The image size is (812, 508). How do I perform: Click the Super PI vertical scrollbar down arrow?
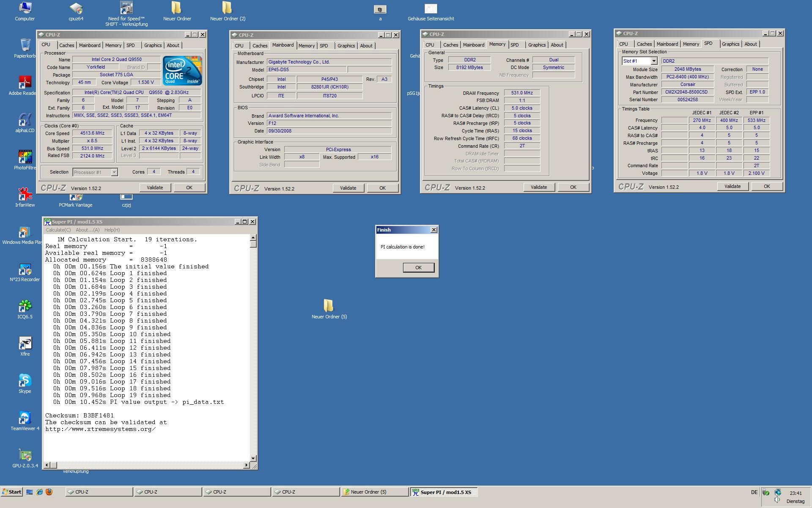(253, 458)
